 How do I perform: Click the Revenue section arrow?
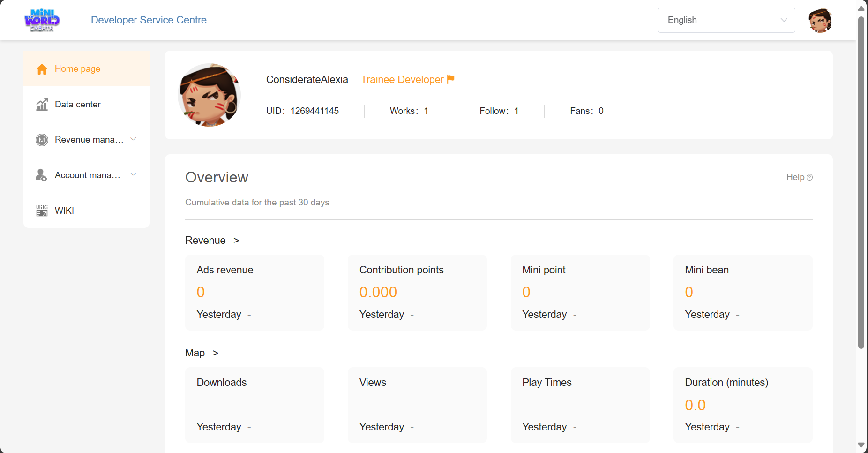tap(236, 241)
